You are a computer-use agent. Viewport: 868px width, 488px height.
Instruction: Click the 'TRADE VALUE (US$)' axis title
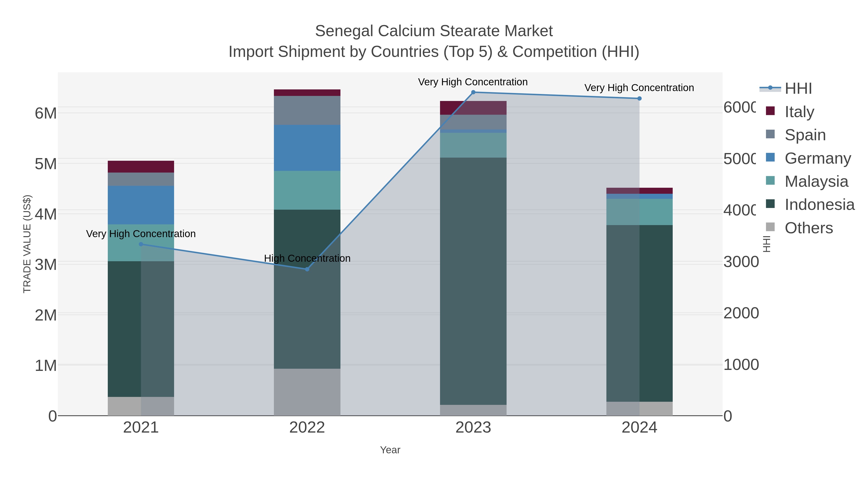point(27,244)
